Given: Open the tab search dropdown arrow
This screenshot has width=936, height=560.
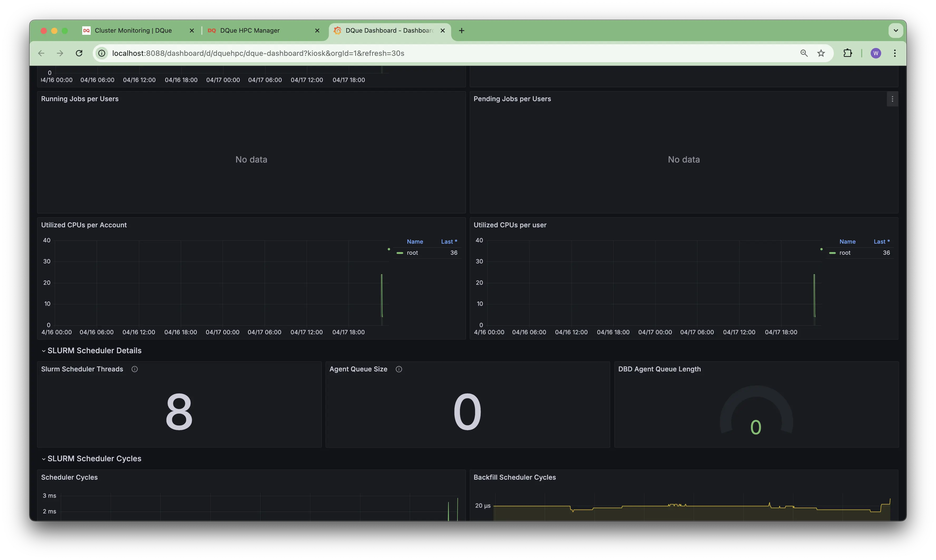Looking at the screenshot, I should (x=896, y=31).
